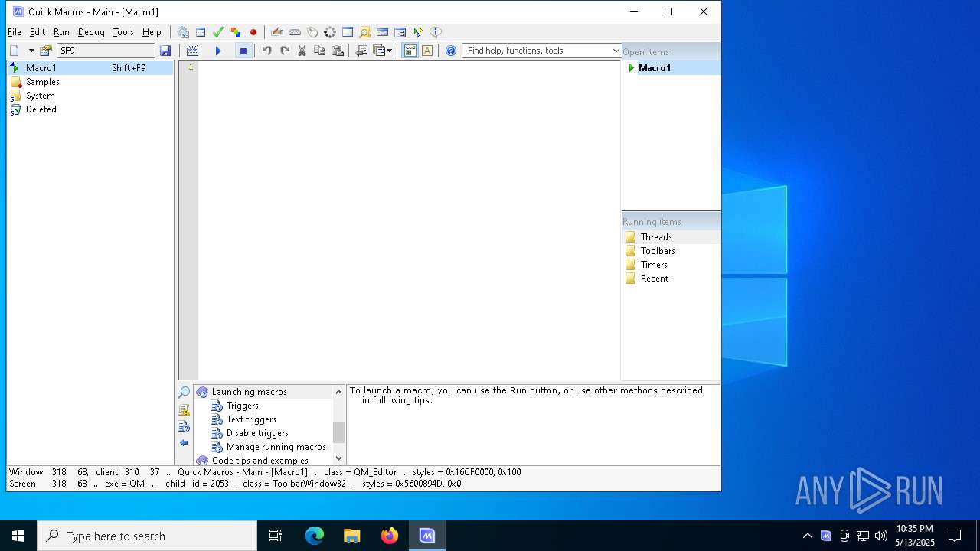Select the Launching macros tip topic
The height and width of the screenshot is (551, 980).
250,392
